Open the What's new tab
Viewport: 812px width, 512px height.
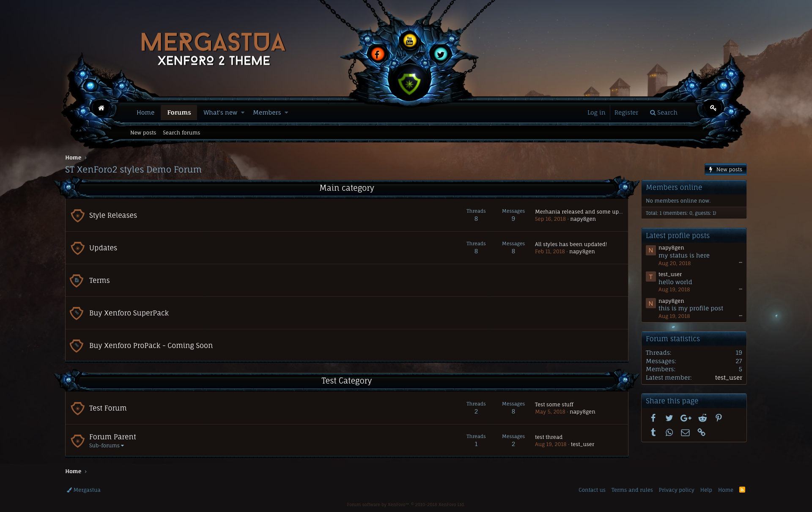tap(220, 112)
